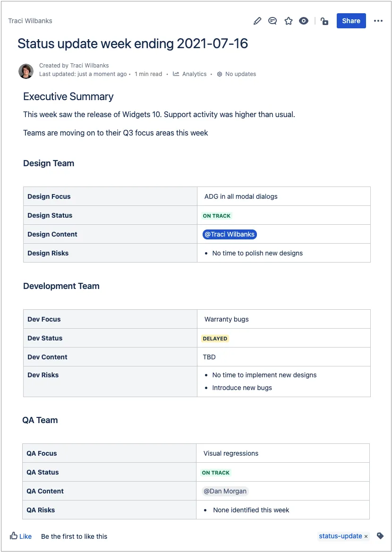This screenshot has width=392, height=552.
Task: Click the Visual regressions cell
Action: click(x=283, y=453)
